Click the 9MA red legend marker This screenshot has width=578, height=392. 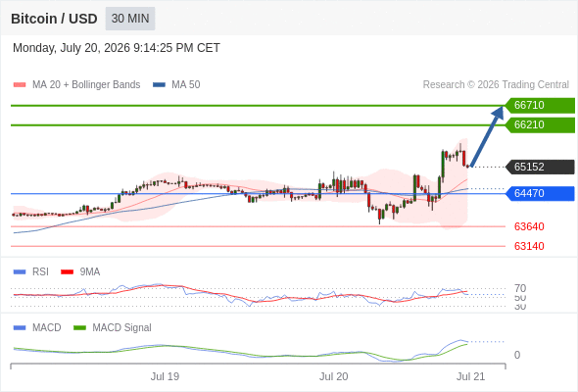coord(67,272)
